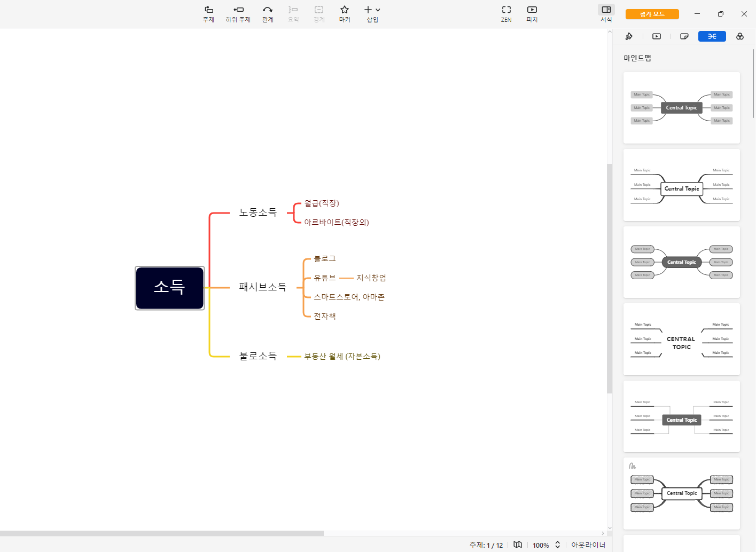Select the central topic 소득
The height and width of the screenshot is (552, 756).
170,288
